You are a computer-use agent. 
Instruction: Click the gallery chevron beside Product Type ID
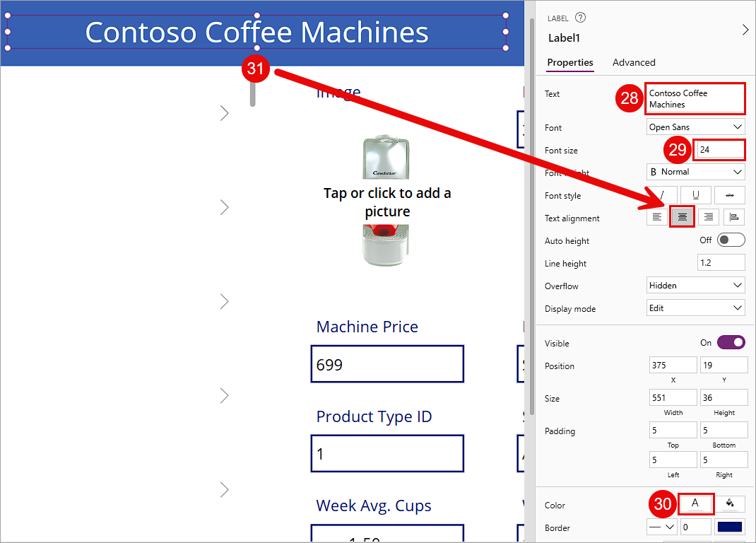tap(224, 396)
